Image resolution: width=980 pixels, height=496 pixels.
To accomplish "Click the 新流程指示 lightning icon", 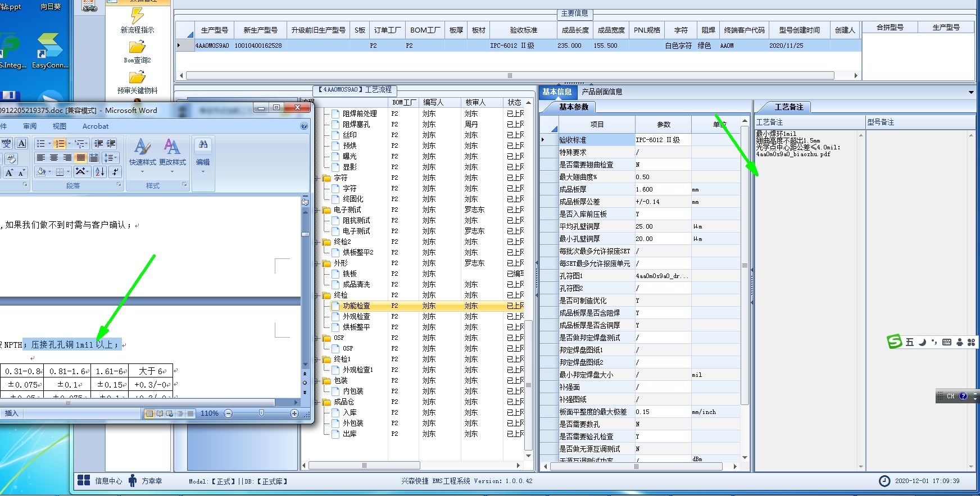I will 137,15.
